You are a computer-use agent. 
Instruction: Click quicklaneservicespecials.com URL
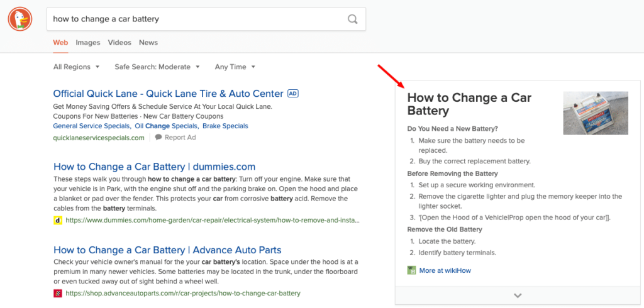coord(99,138)
